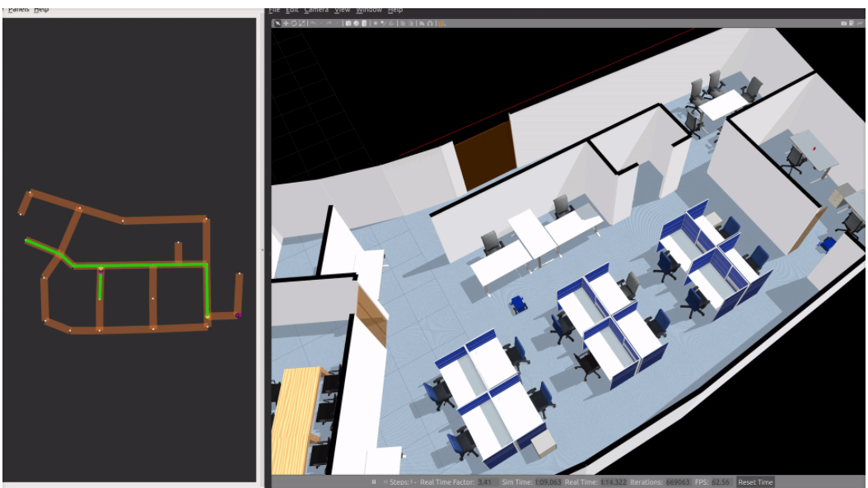
Task: Open the undo history dropdown arrow
Action: coord(322,23)
